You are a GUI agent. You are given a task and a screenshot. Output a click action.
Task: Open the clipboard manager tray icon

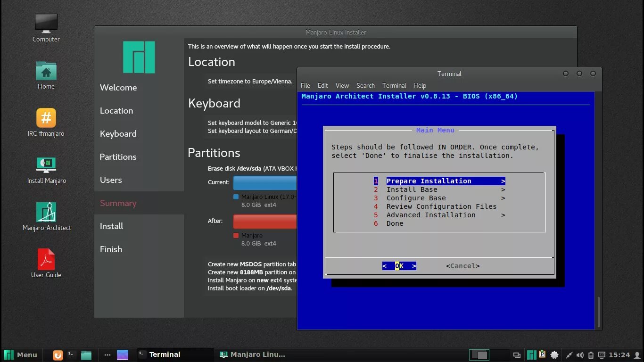pos(542,354)
